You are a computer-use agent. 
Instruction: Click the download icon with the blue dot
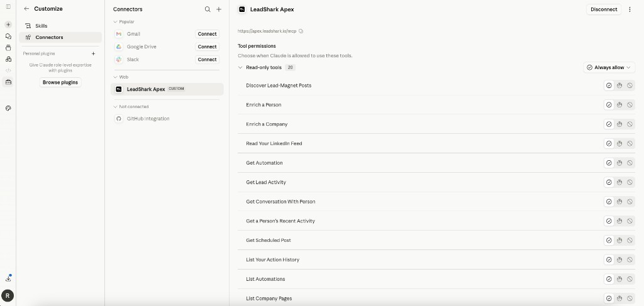pyautogui.click(x=8, y=278)
